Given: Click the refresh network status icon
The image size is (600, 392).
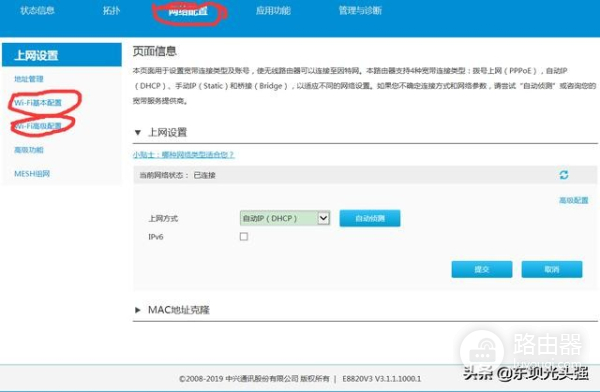Looking at the screenshot, I should (x=564, y=175).
